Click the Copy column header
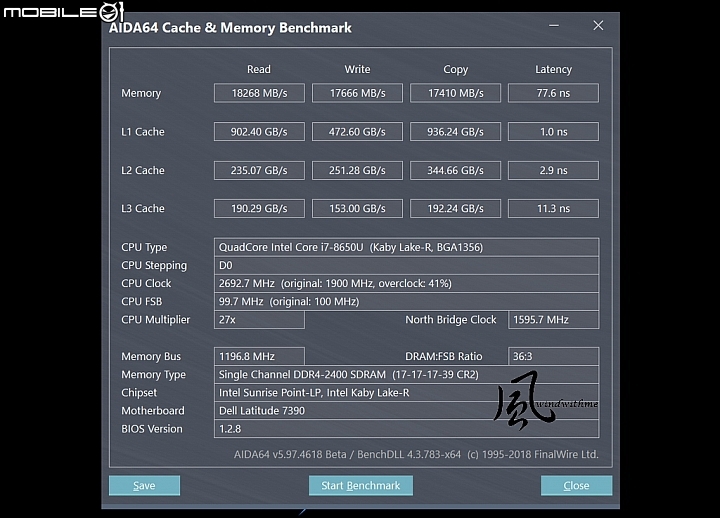This screenshot has height=518, width=720. tap(456, 69)
